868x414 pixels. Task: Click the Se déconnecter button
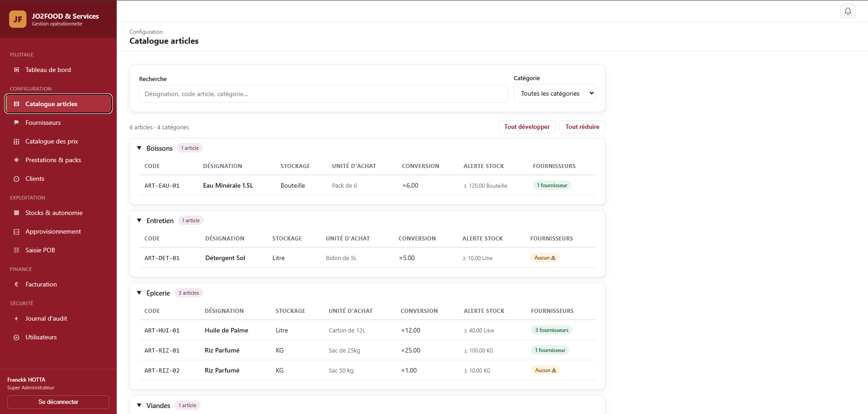(x=58, y=402)
